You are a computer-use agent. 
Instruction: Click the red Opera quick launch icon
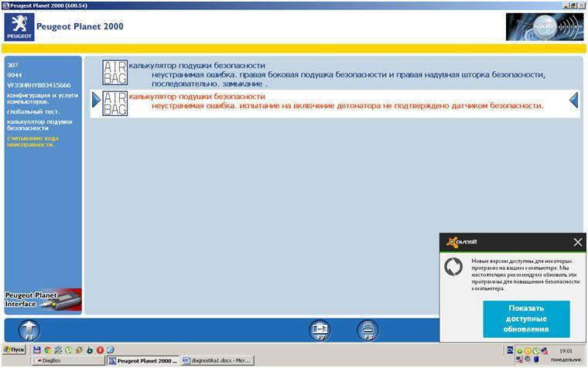point(100,350)
